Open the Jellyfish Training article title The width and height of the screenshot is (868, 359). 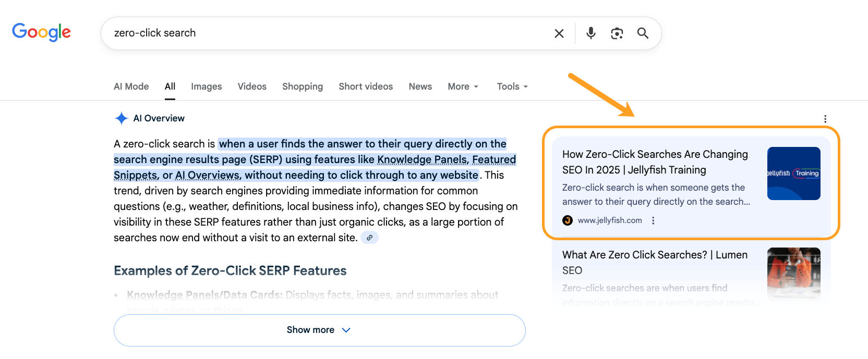click(x=655, y=162)
